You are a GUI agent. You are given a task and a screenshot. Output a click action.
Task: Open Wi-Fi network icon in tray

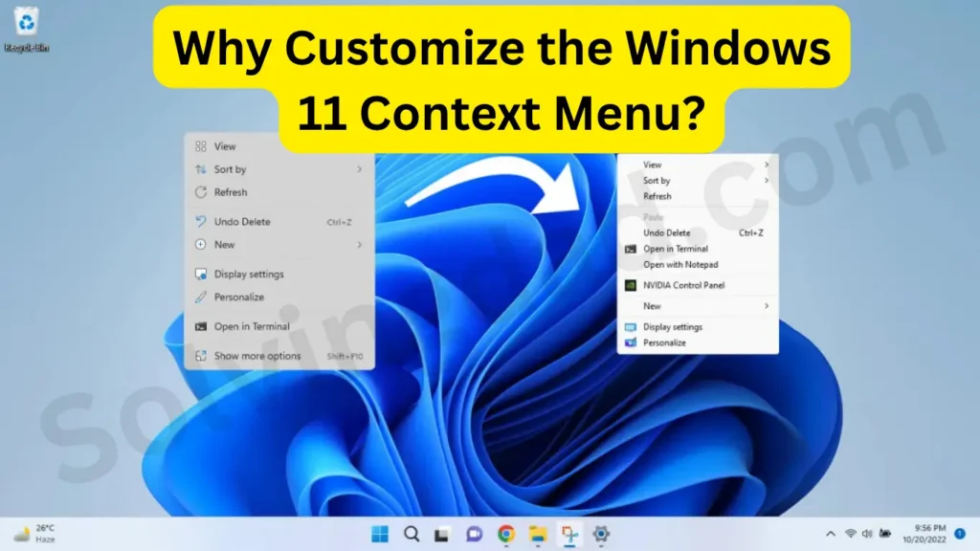tap(850, 534)
